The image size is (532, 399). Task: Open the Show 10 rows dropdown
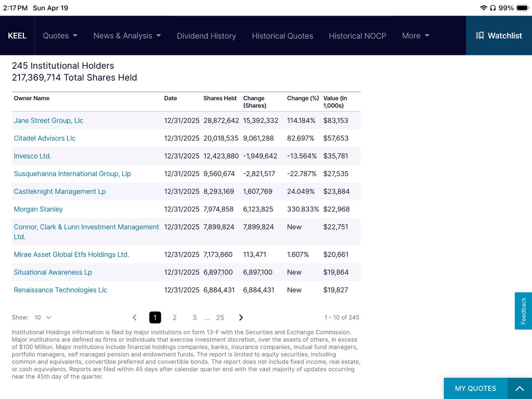(x=43, y=317)
